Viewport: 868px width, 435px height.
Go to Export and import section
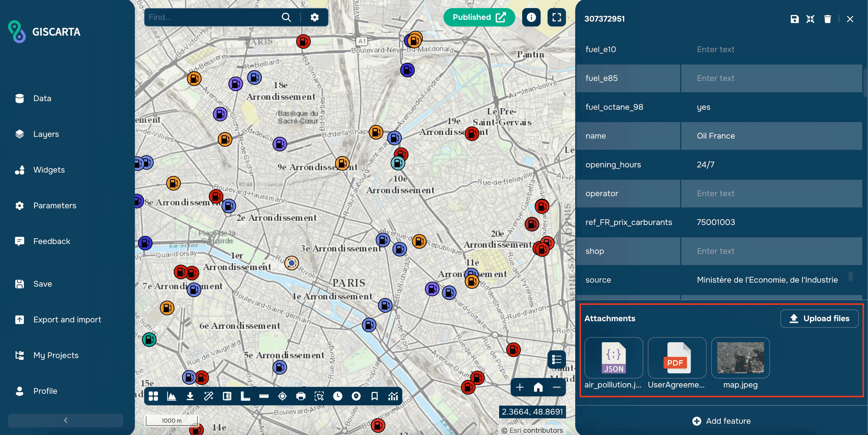click(67, 319)
